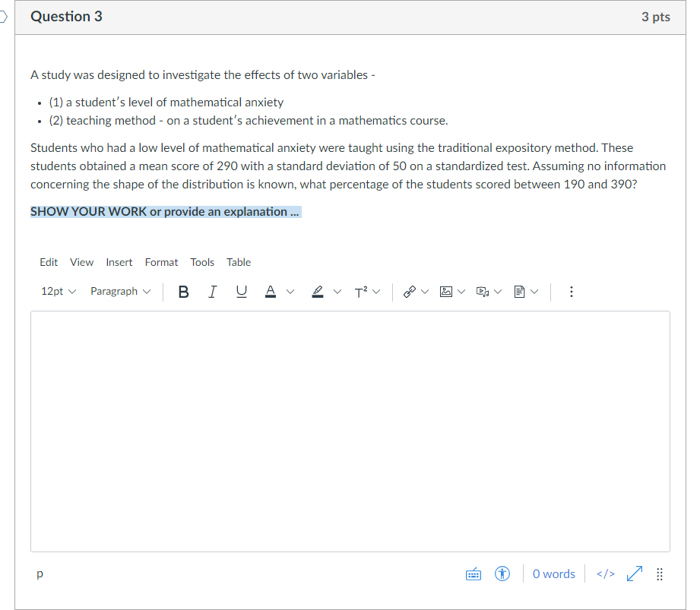Expand highlight color options arrow

pyautogui.click(x=337, y=292)
